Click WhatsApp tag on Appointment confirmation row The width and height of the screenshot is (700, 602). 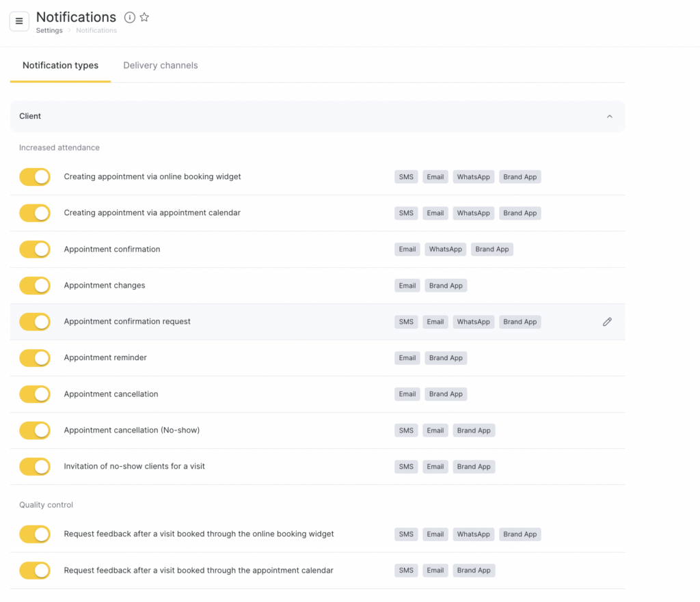pos(446,249)
